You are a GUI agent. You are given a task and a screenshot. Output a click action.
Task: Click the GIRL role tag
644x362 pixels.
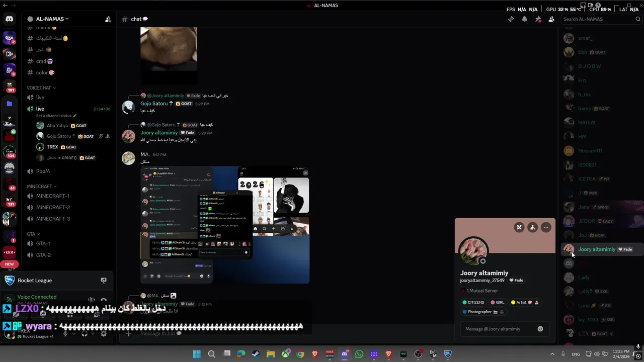coord(498,302)
